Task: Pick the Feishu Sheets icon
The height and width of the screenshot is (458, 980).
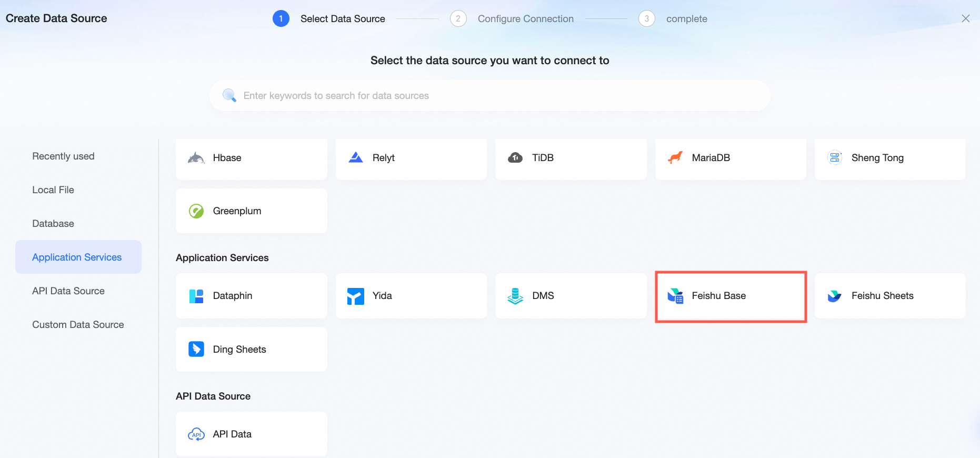Action: 835,296
